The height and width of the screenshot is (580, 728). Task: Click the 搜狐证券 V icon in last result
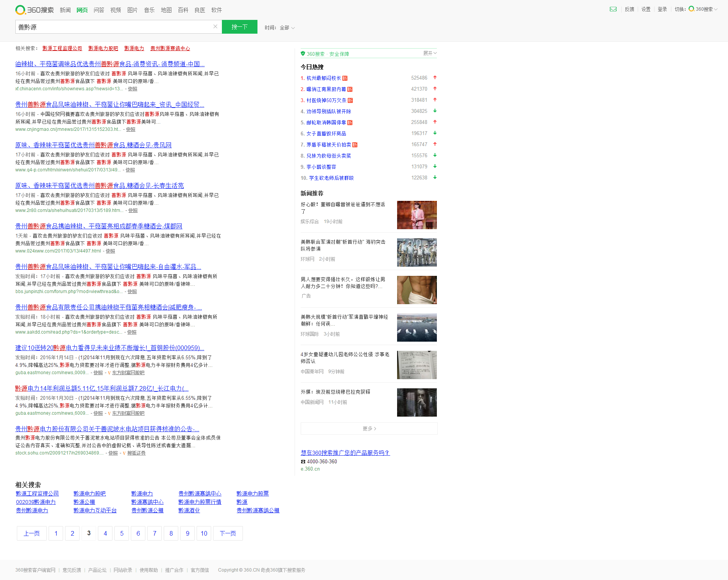[124, 453]
